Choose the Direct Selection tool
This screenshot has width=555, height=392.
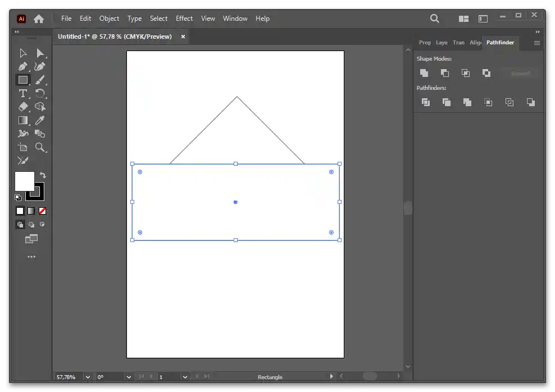point(40,53)
